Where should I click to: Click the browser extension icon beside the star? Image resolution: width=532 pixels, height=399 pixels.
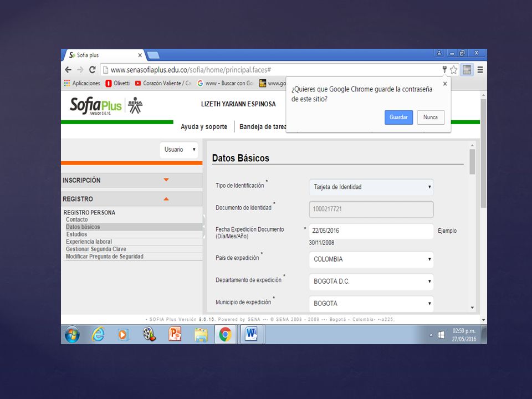click(x=467, y=70)
